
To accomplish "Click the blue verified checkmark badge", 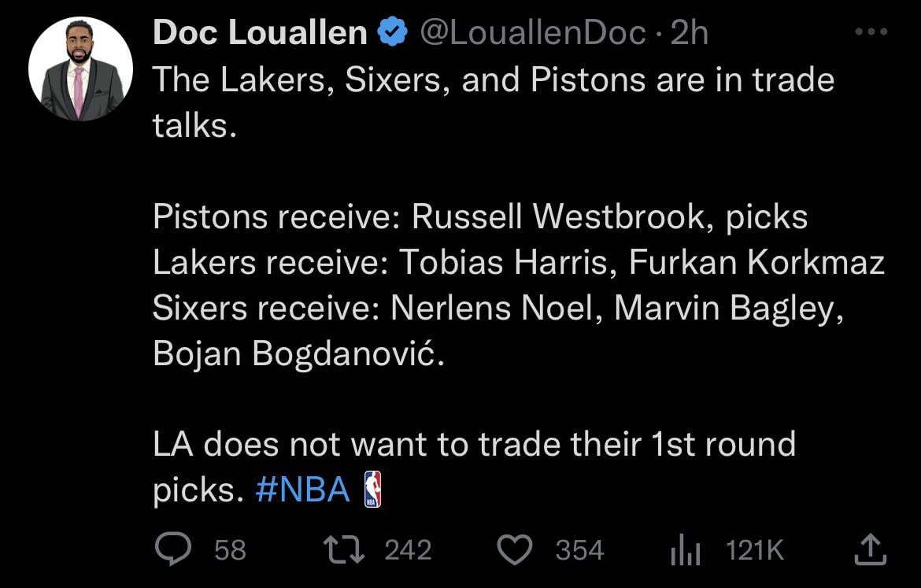I will pyautogui.click(x=392, y=33).
